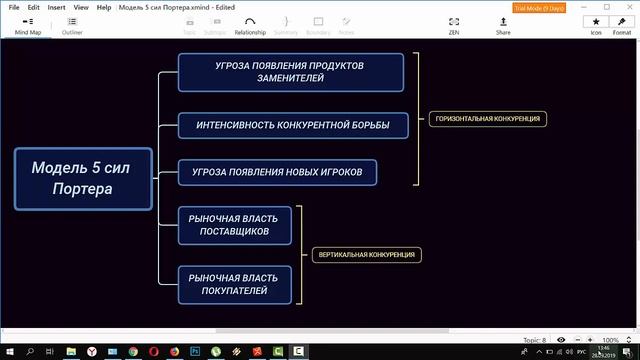Open the clock and date flyout

click(604, 352)
